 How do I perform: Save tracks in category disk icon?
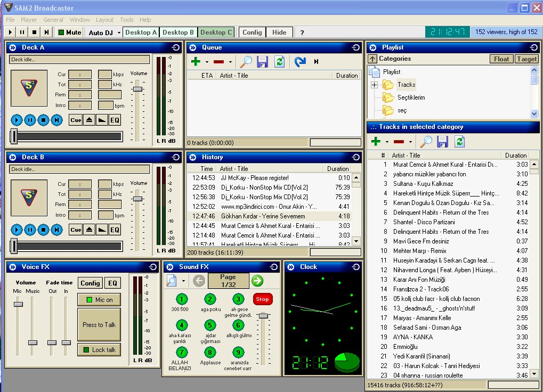(443, 141)
